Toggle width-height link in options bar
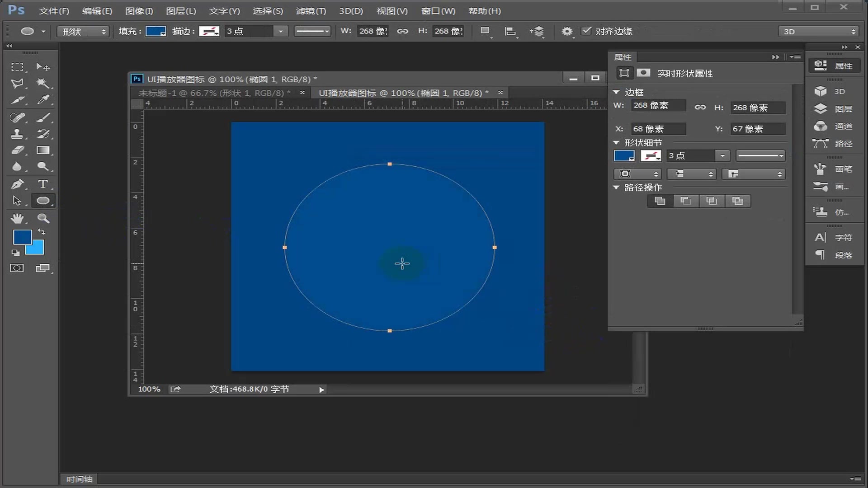Viewport: 868px width, 488px height. tap(402, 31)
